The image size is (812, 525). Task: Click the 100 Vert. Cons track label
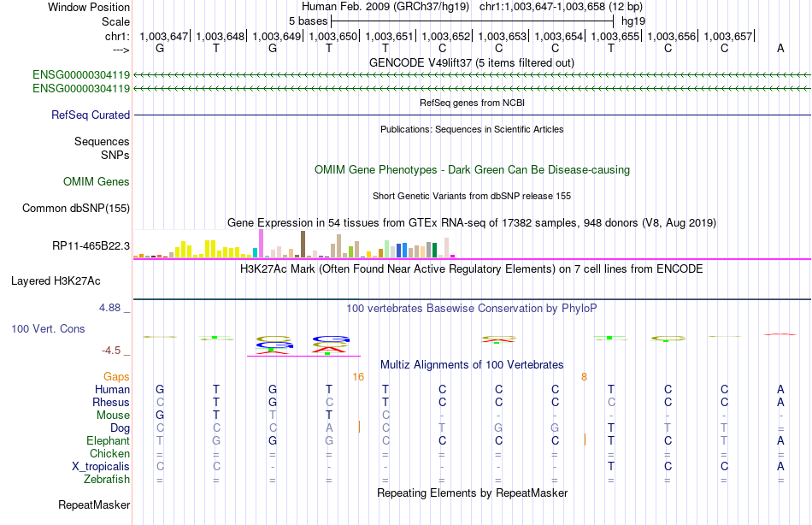point(48,328)
